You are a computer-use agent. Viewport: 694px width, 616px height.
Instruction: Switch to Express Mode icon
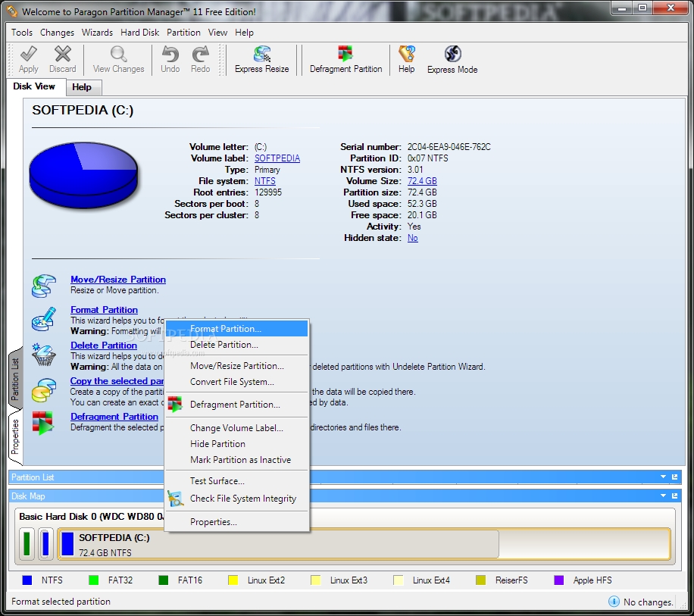click(x=452, y=54)
